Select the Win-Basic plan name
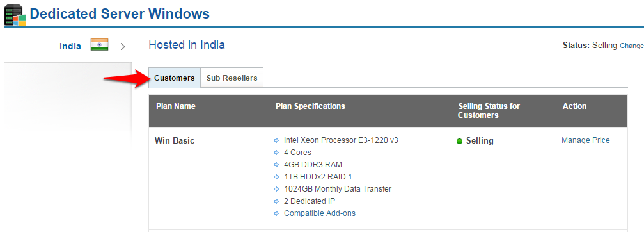Viewport: 644px width, 232px height. point(175,141)
